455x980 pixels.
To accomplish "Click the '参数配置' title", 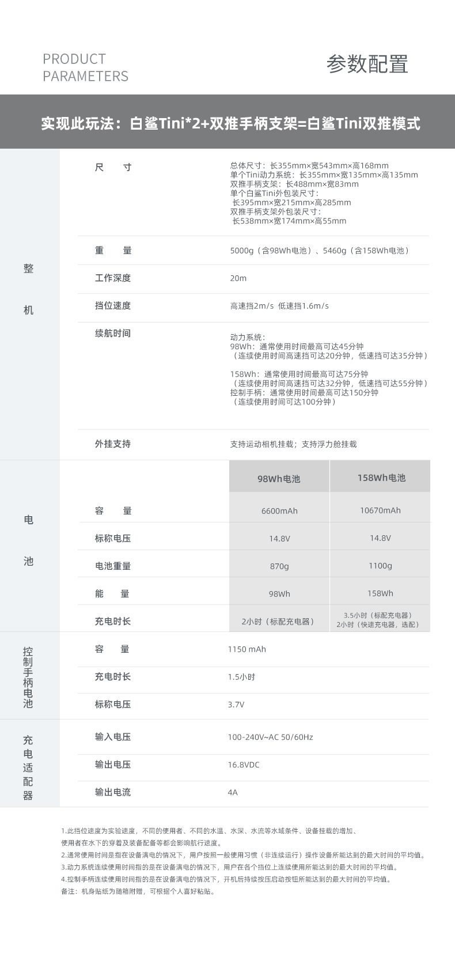I will pyautogui.click(x=367, y=64).
